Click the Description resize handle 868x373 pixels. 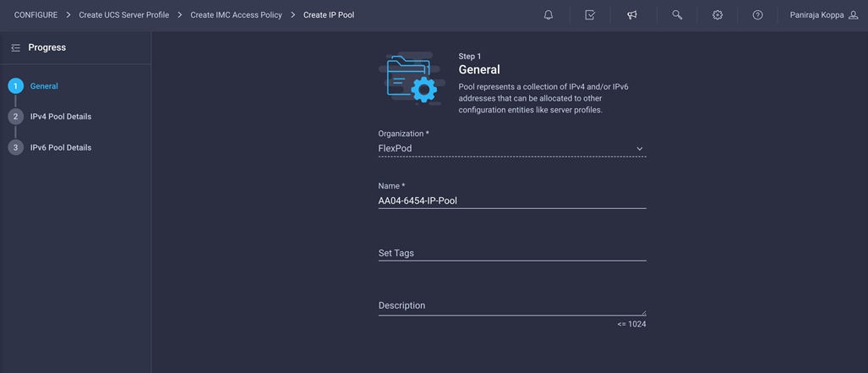(x=644, y=313)
